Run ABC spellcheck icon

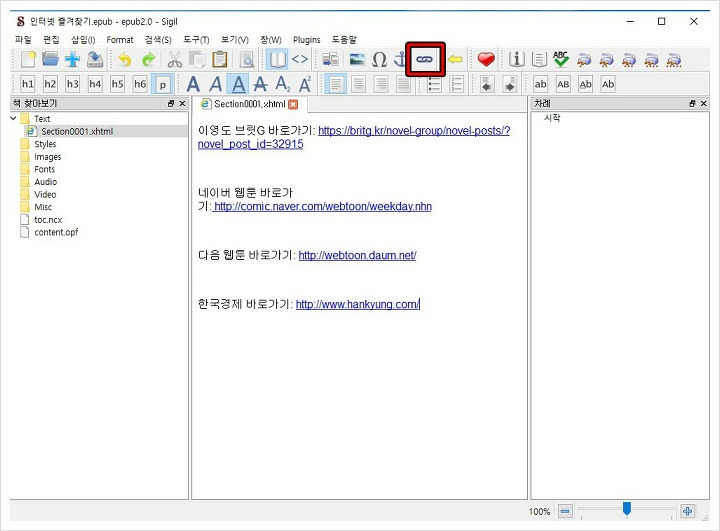[561, 59]
